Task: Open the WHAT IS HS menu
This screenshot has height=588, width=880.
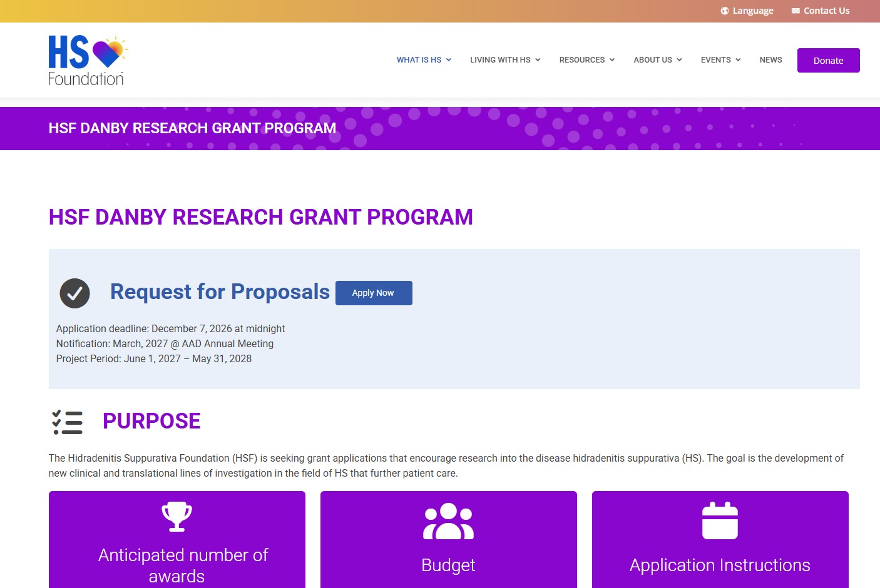Action: point(419,60)
